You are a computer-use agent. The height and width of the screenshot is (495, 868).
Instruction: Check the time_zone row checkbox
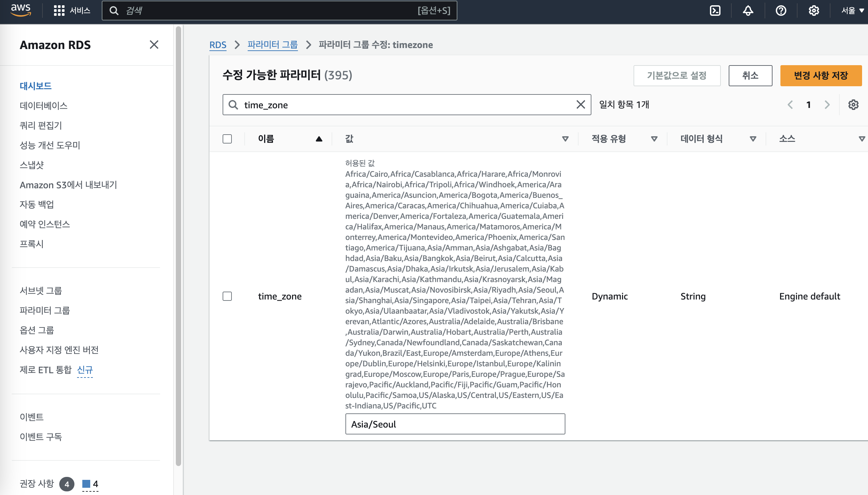click(227, 296)
